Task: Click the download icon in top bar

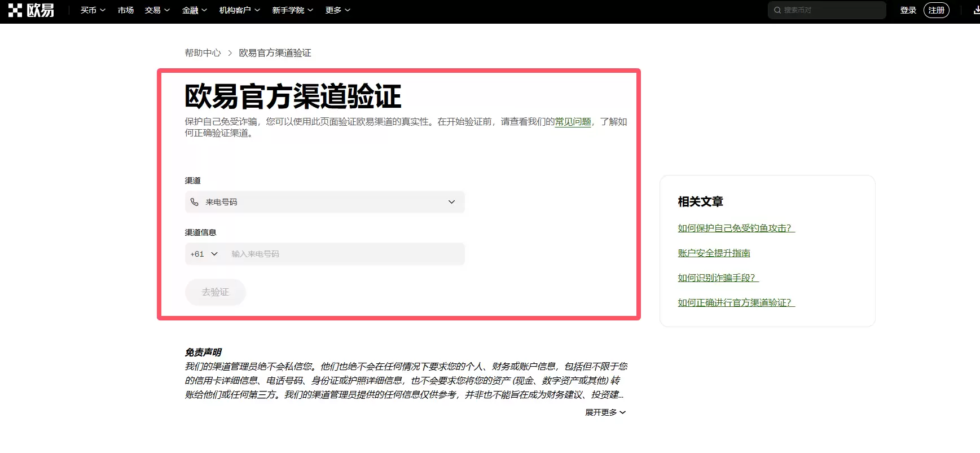Action: 976,10
